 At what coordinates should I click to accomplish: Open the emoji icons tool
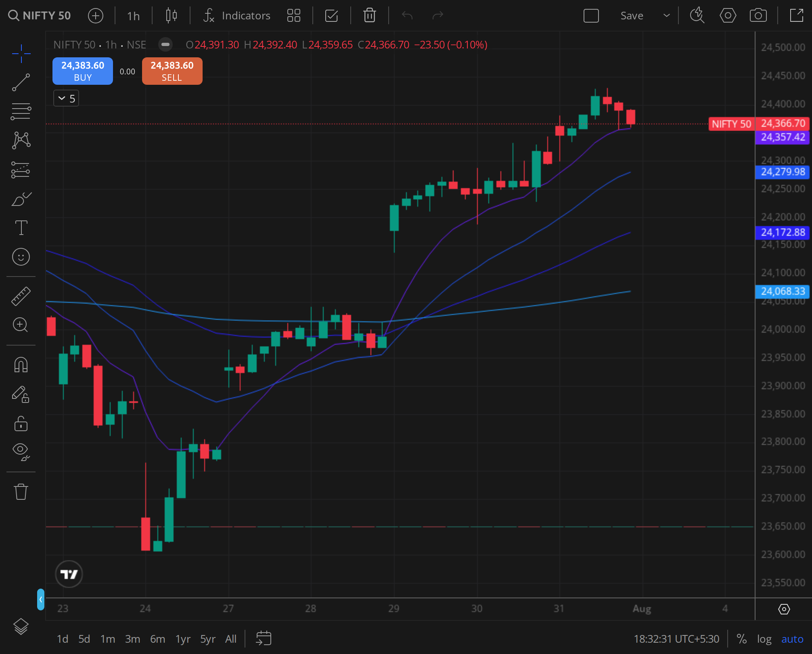tap(21, 257)
